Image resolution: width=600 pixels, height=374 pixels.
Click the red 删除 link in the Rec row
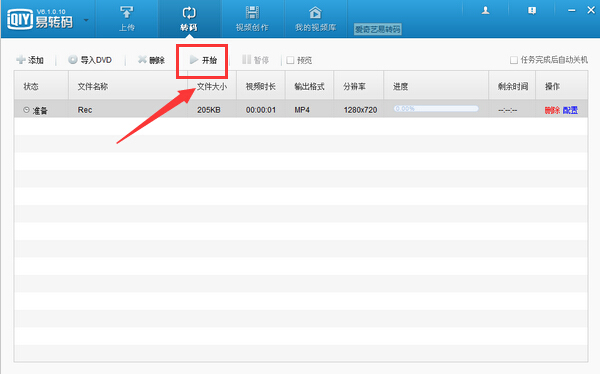(x=552, y=110)
